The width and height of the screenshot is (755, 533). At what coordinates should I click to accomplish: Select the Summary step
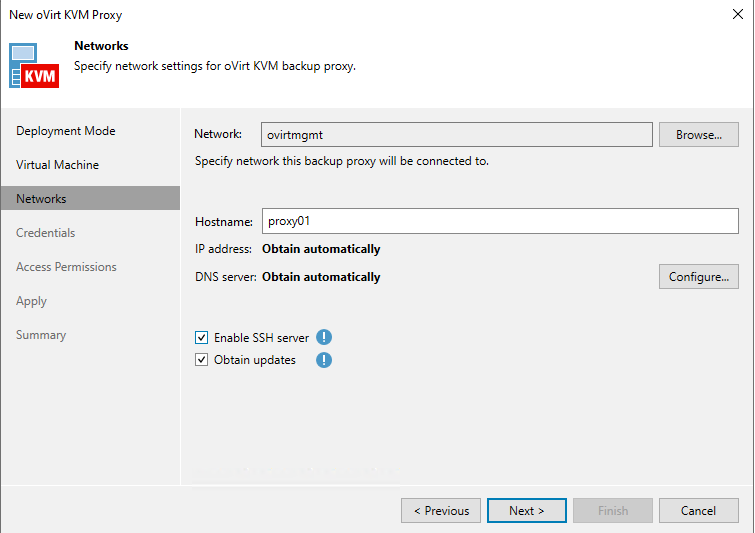coord(41,335)
